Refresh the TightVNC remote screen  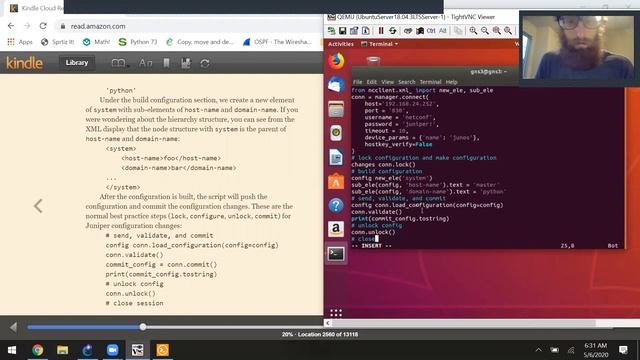[x=392, y=31]
